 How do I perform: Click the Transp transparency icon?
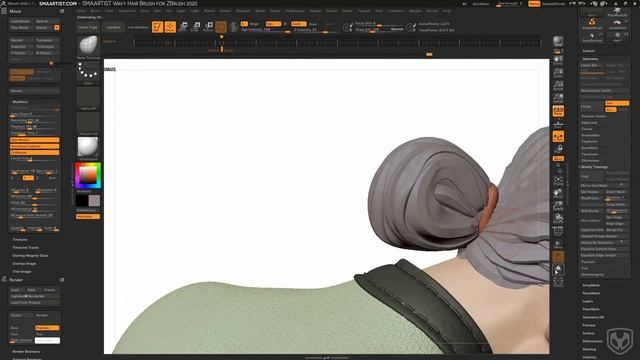tap(558, 245)
